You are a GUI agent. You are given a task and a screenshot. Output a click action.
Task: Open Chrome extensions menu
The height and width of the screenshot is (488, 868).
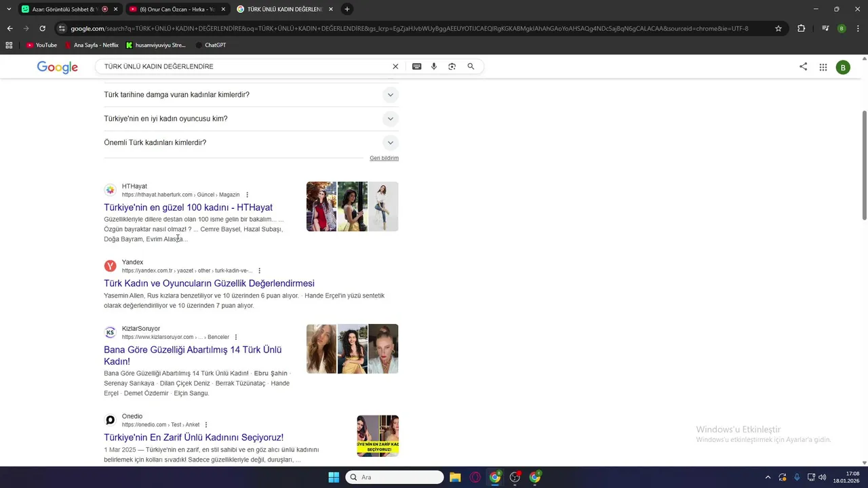802,28
